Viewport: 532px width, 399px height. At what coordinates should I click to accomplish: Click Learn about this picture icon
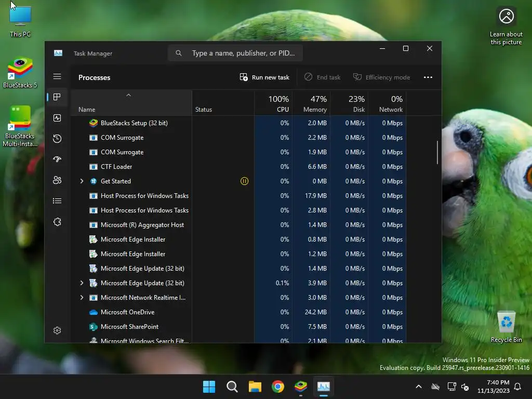coord(506,26)
